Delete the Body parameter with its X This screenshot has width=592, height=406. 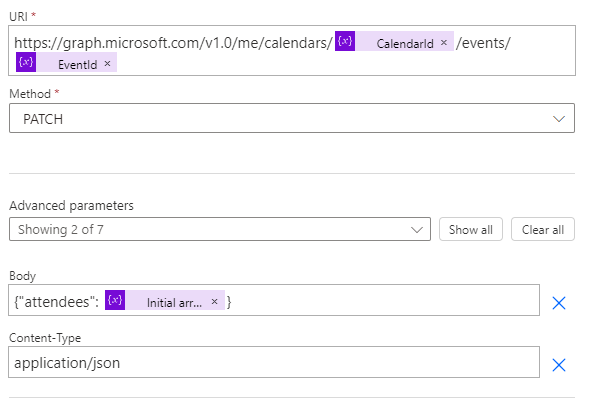559,303
